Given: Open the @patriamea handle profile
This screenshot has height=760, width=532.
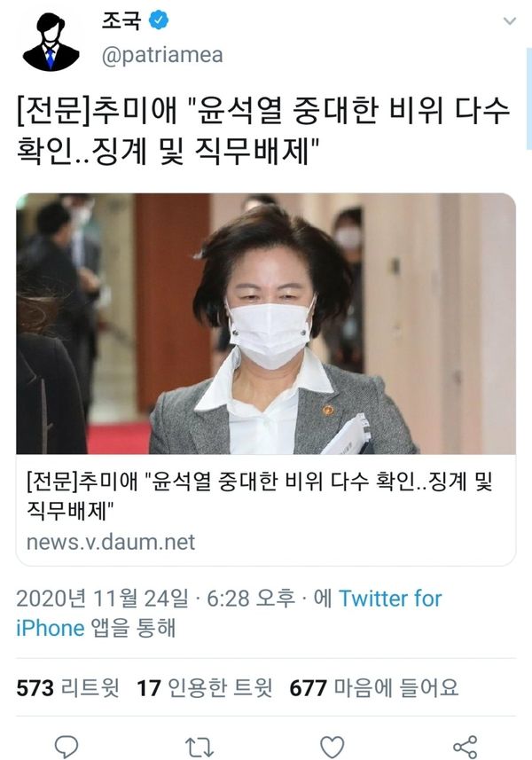Looking at the screenshot, I should tap(162, 55).
